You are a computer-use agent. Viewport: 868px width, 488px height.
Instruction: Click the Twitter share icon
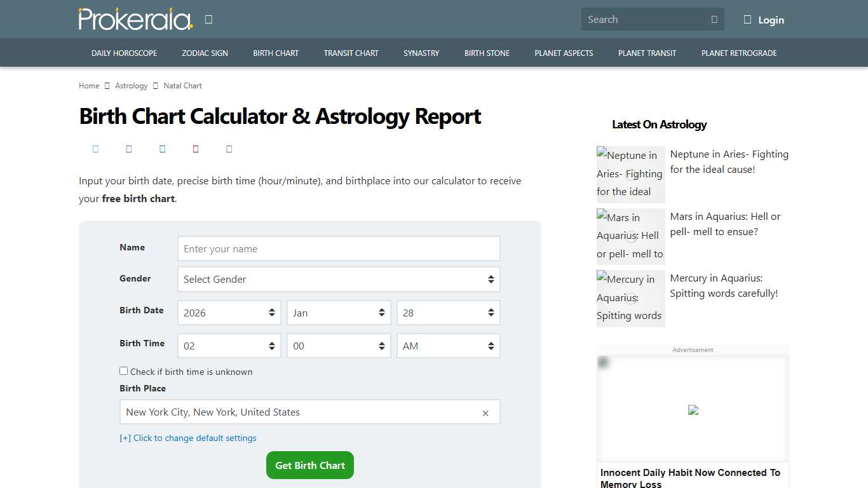tap(129, 149)
